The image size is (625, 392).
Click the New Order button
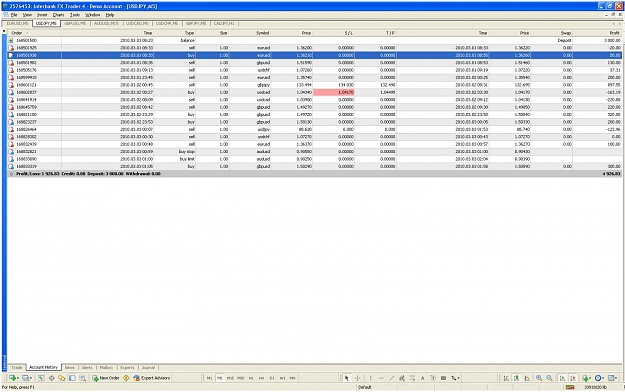[106, 378]
